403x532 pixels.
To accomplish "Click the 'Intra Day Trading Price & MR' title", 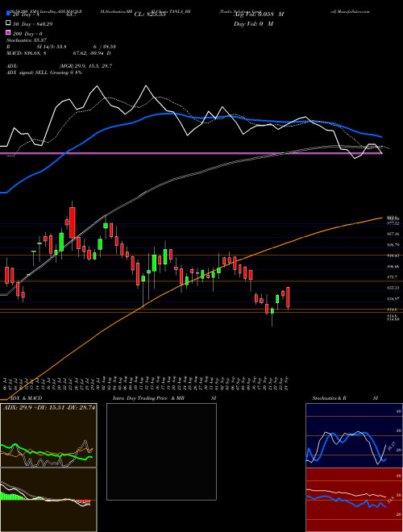I will pyautogui.click(x=148, y=398).
